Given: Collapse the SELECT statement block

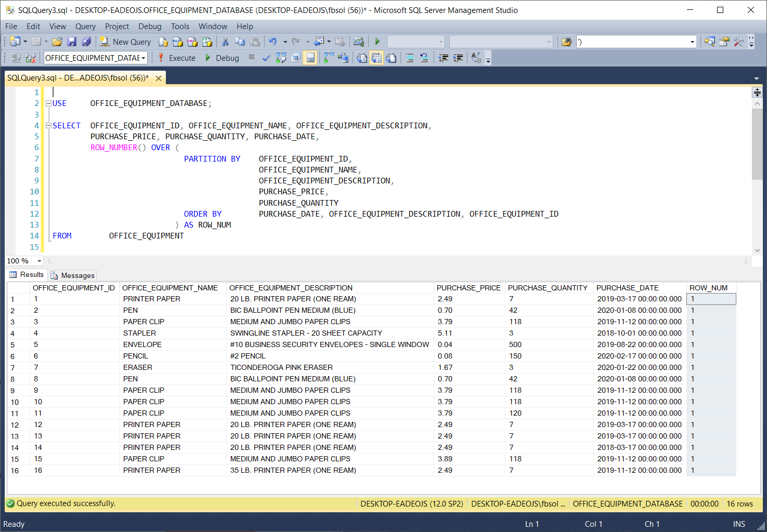Looking at the screenshot, I should click(48, 126).
